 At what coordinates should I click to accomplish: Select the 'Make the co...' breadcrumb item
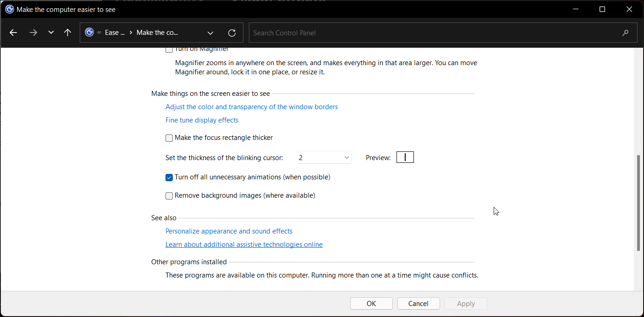click(x=157, y=33)
